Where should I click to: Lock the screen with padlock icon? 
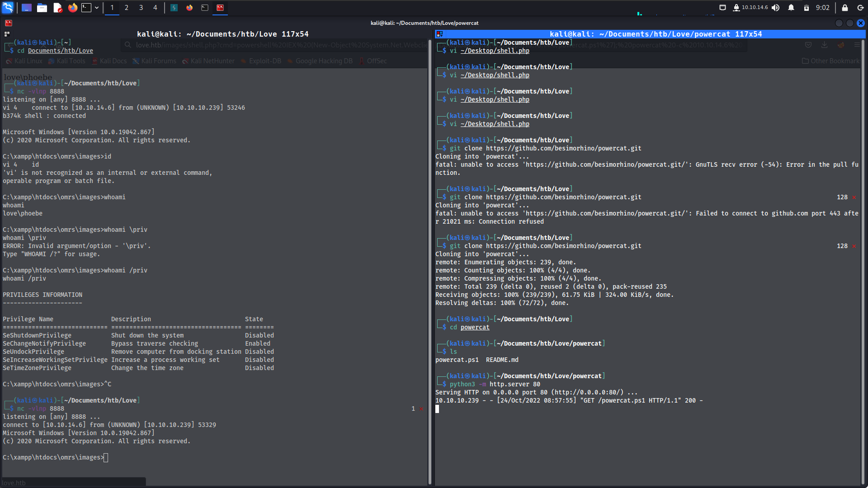pyautogui.click(x=844, y=8)
